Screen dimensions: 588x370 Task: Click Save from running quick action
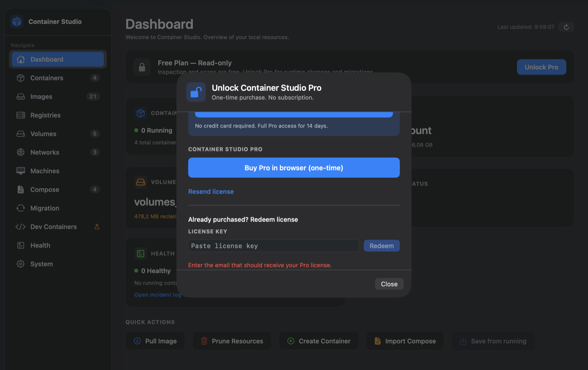coord(493,341)
